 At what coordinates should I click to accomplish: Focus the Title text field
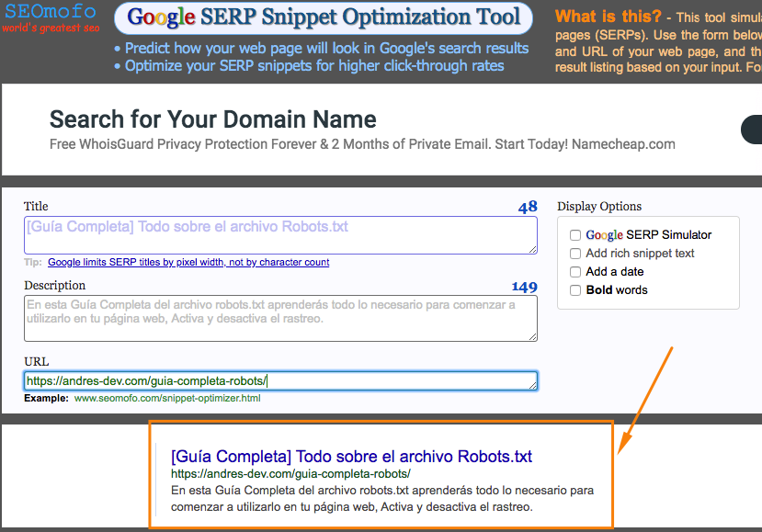[x=280, y=235]
